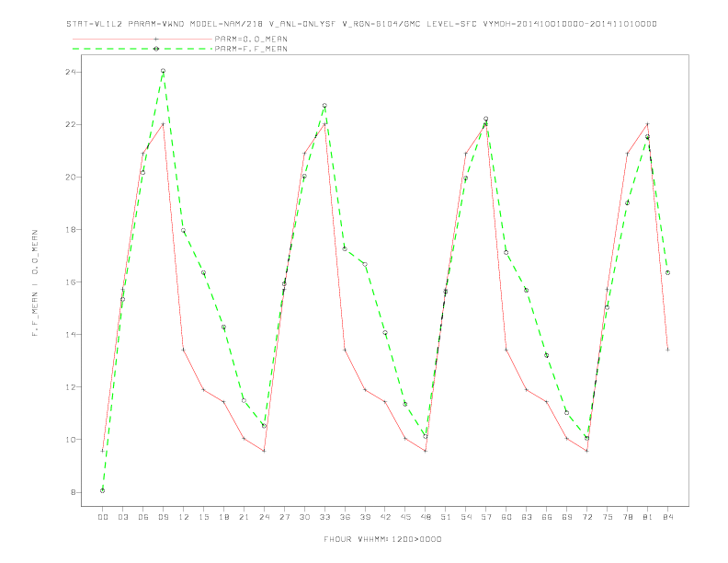Click green F.F_MEAN marker at hour 00
Viewport: 728px width, 563px height.
(103, 490)
